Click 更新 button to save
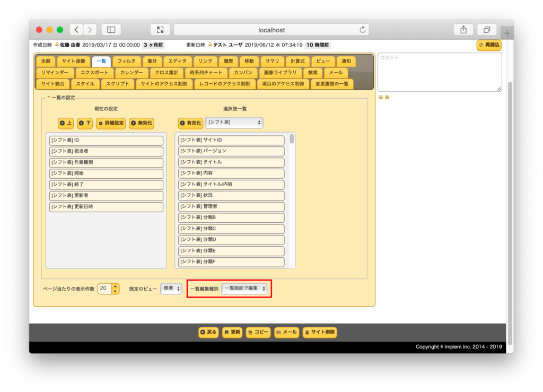The image size is (543, 392). pos(232,332)
